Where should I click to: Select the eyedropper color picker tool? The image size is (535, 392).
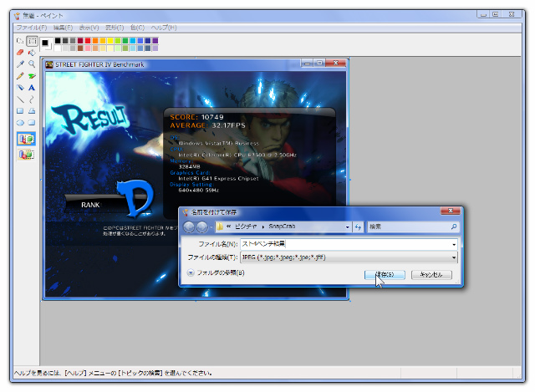(20, 64)
